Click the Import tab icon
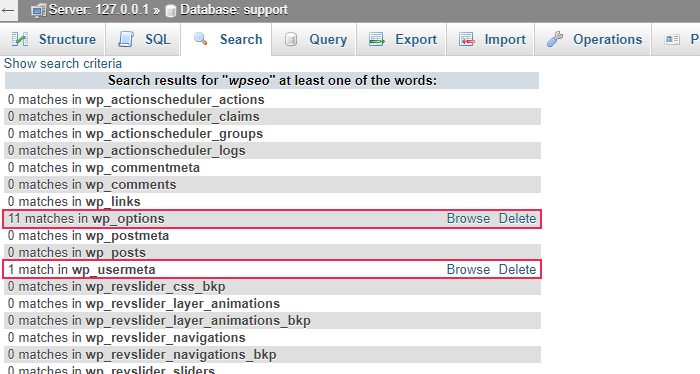 point(467,39)
